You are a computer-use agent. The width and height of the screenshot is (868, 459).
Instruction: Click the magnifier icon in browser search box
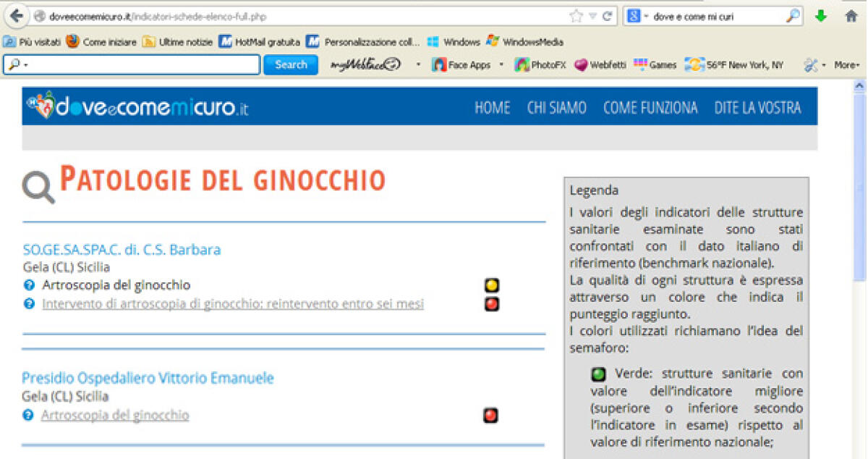click(x=793, y=16)
